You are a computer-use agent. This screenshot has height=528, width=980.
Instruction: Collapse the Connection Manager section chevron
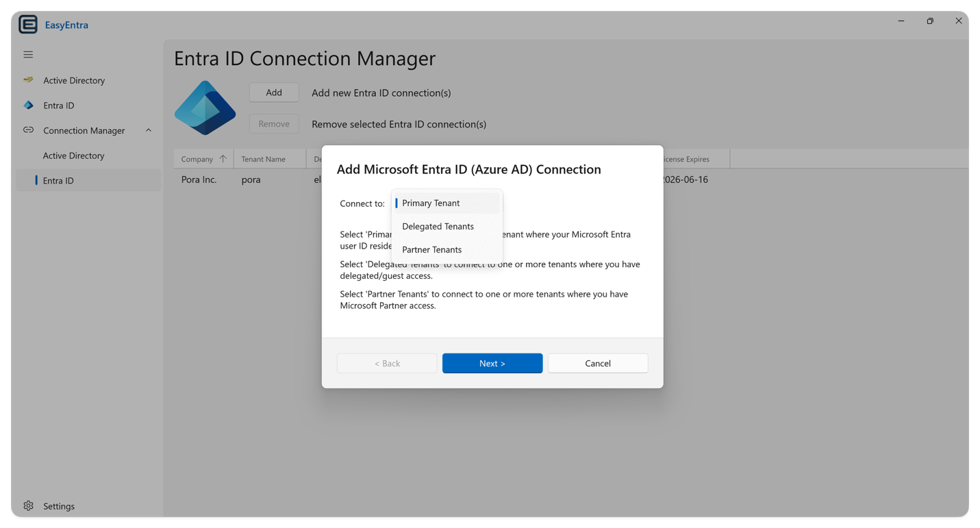point(149,130)
